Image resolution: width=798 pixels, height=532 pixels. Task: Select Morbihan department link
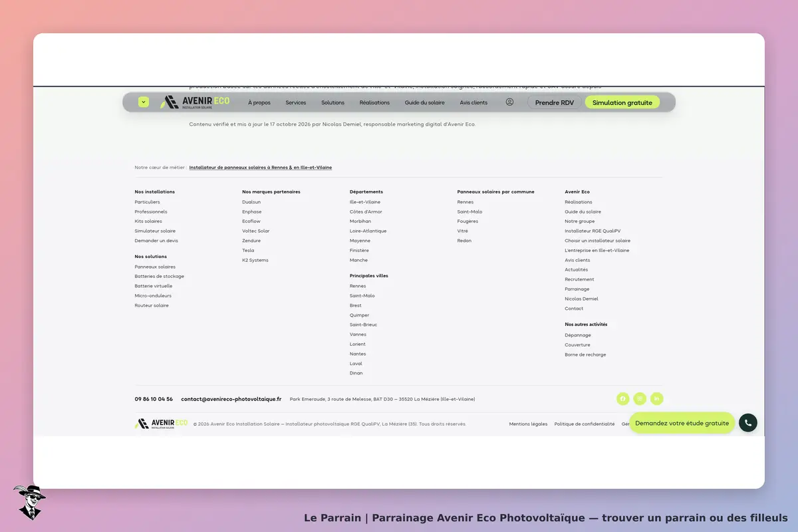360,221
